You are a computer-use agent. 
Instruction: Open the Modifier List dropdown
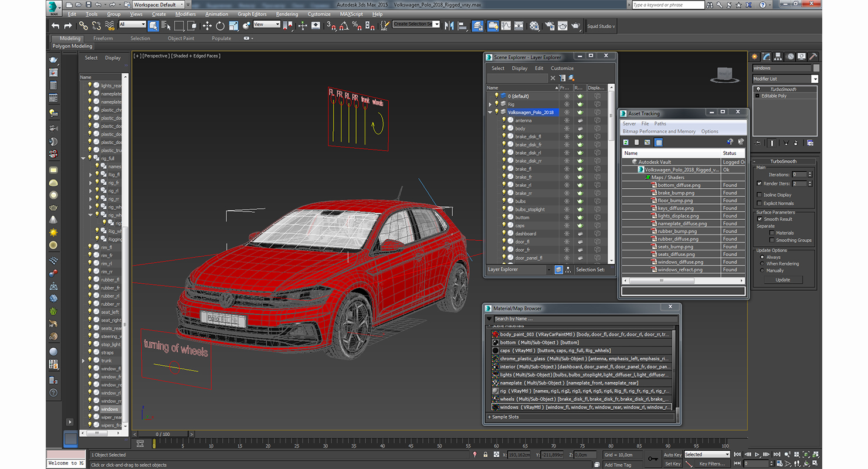click(x=785, y=79)
